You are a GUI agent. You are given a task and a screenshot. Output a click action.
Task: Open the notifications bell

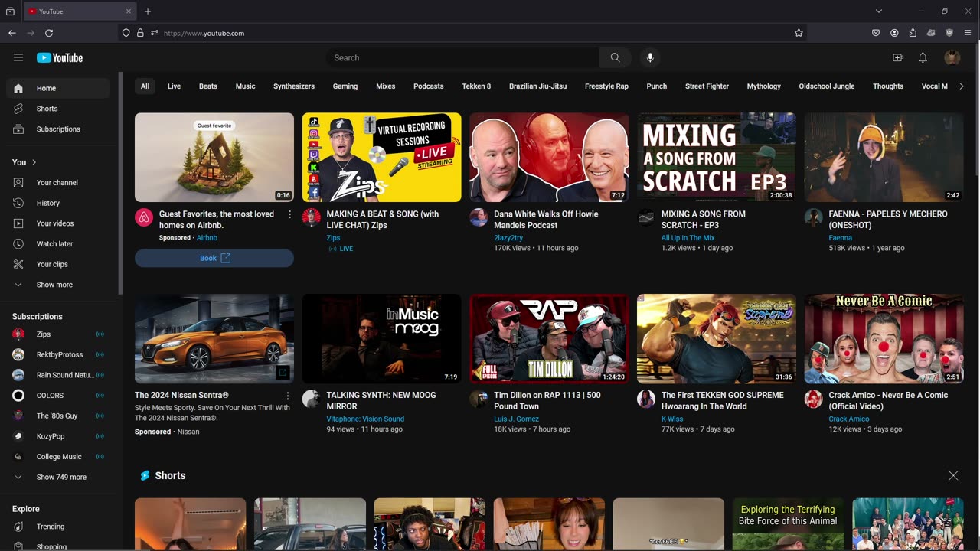pyautogui.click(x=923, y=57)
